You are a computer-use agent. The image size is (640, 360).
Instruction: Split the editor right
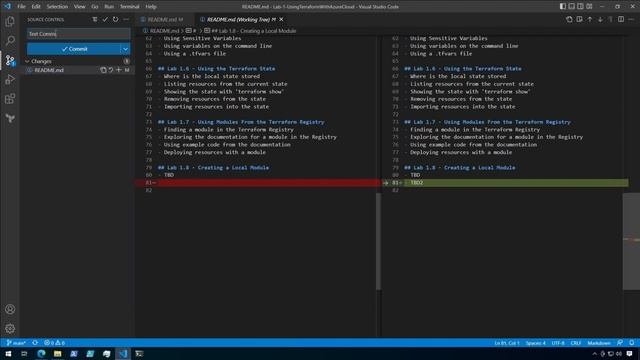tap(621, 19)
